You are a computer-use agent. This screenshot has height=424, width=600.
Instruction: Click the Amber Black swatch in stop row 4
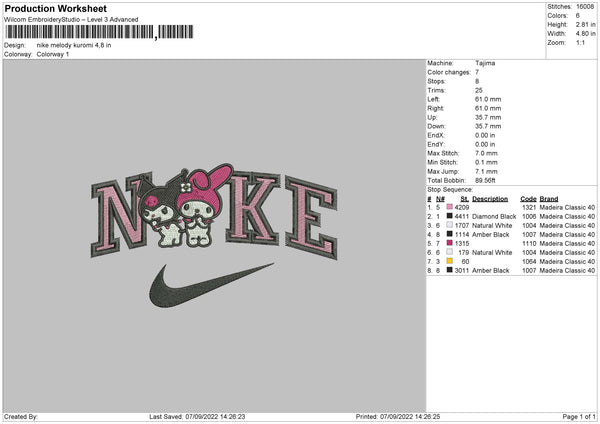(450, 234)
